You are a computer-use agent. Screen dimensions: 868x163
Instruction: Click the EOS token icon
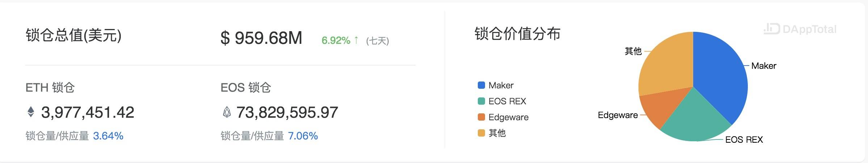point(227,112)
